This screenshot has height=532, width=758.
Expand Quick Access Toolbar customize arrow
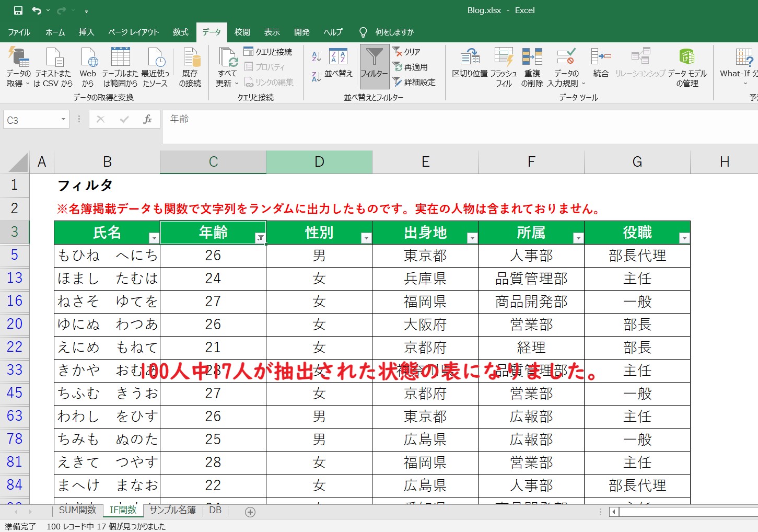click(x=86, y=11)
